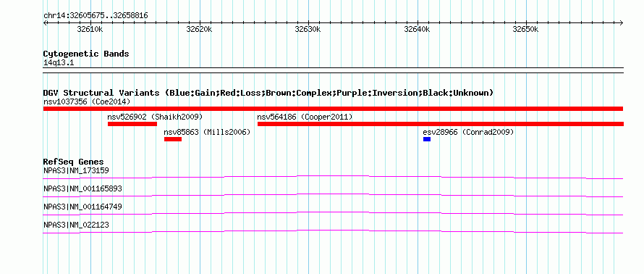Open the NPAS3|NM_001165893 transcript label
The height and width of the screenshot is (274, 644).
pos(82,188)
